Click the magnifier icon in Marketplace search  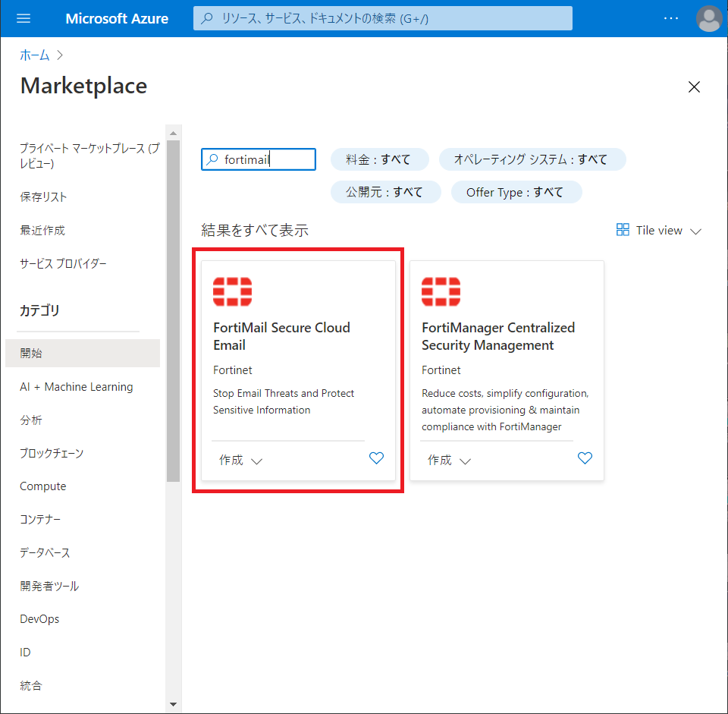tap(212, 159)
